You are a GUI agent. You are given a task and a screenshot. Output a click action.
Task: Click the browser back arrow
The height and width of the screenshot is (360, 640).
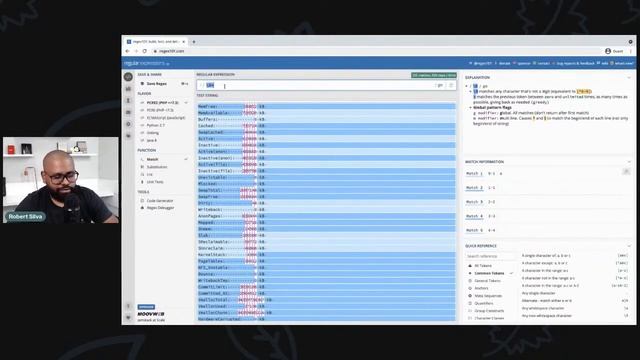point(127,51)
